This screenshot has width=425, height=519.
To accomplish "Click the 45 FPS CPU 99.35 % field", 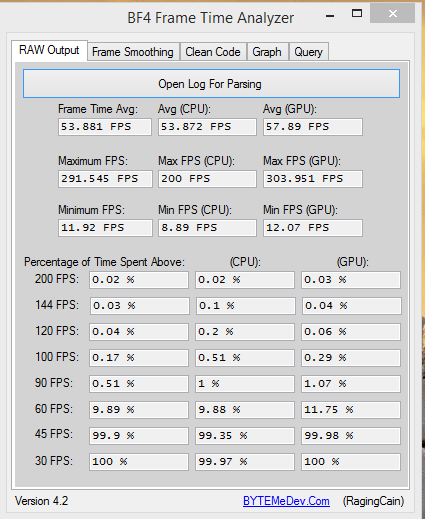I will point(245,436).
